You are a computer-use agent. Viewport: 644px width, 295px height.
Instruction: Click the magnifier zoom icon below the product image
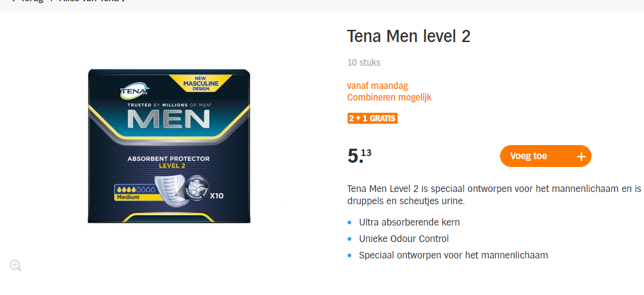[x=16, y=266]
